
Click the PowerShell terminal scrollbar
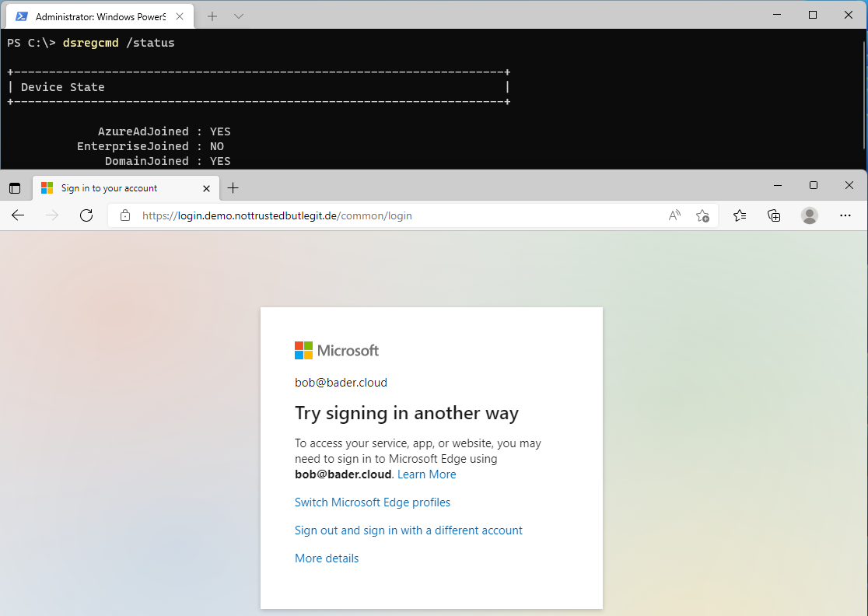(x=864, y=94)
